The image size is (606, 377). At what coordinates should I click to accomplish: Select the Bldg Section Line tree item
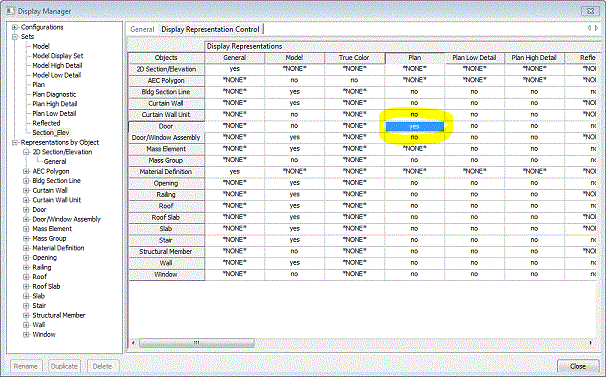pyautogui.click(x=56, y=181)
